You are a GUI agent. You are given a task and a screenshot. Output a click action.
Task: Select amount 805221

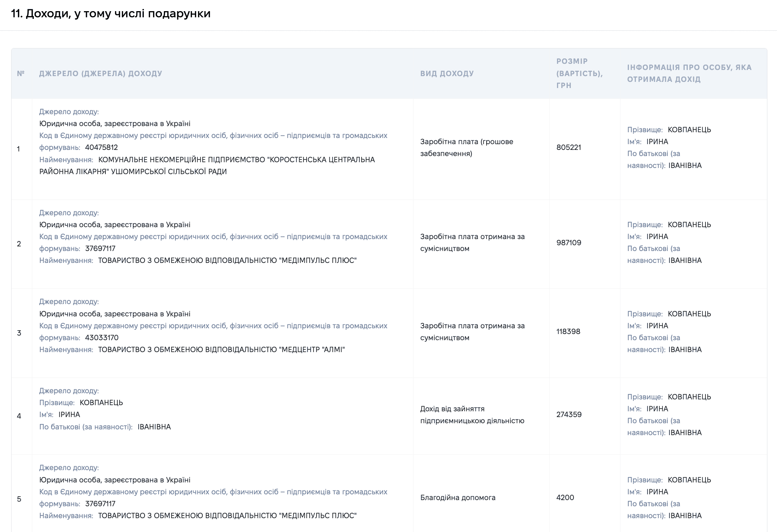[x=569, y=148]
